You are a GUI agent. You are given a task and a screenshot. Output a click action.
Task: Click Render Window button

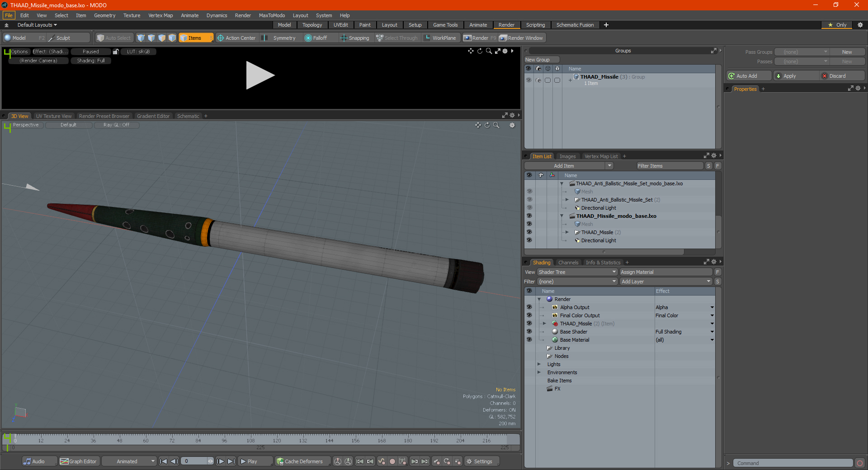pos(521,38)
